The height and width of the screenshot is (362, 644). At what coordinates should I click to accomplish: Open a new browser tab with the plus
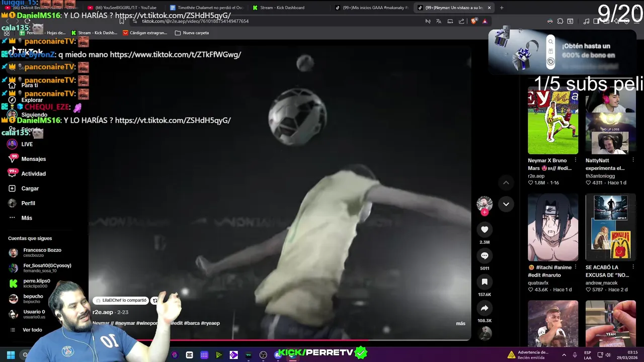click(502, 8)
